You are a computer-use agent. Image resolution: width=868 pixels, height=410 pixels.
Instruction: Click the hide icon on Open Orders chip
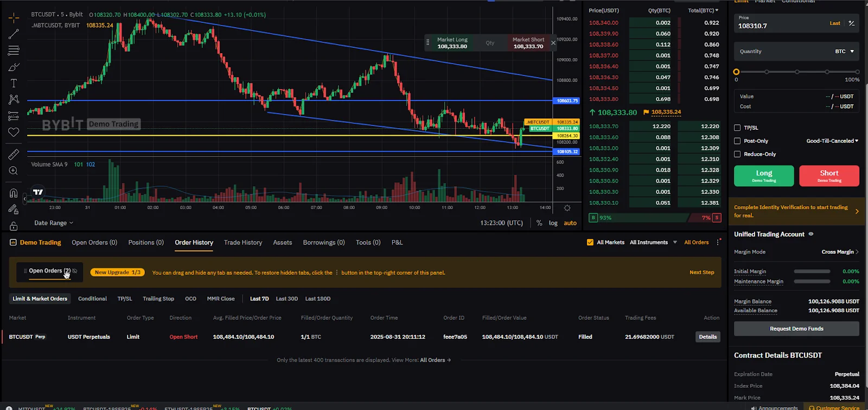pyautogui.click(x=75, y=271)
